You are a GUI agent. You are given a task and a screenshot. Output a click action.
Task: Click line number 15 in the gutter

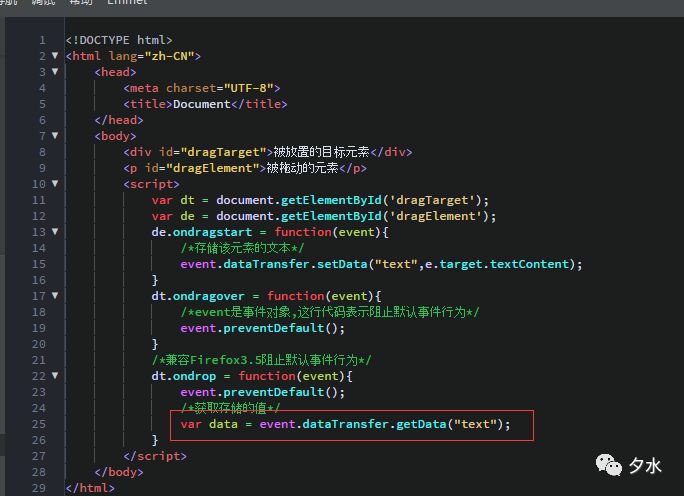coord(39,264)
